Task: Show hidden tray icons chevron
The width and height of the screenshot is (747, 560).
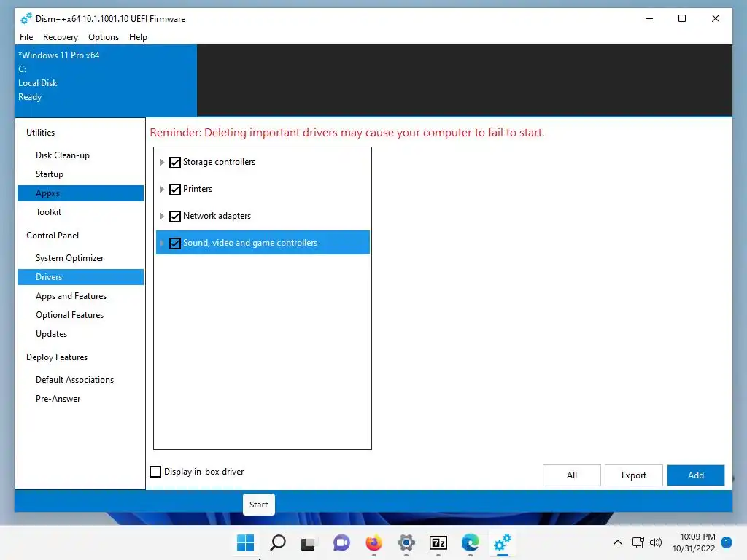Action: point(617,542)
